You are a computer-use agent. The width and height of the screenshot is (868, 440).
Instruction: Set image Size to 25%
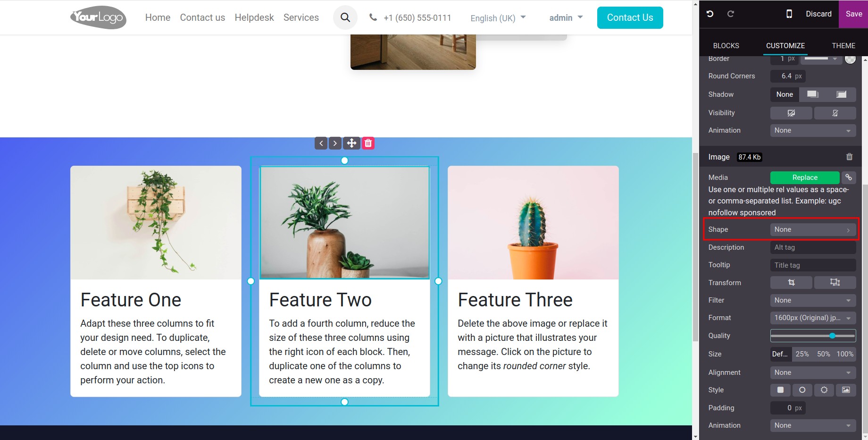tap(802, 354)
